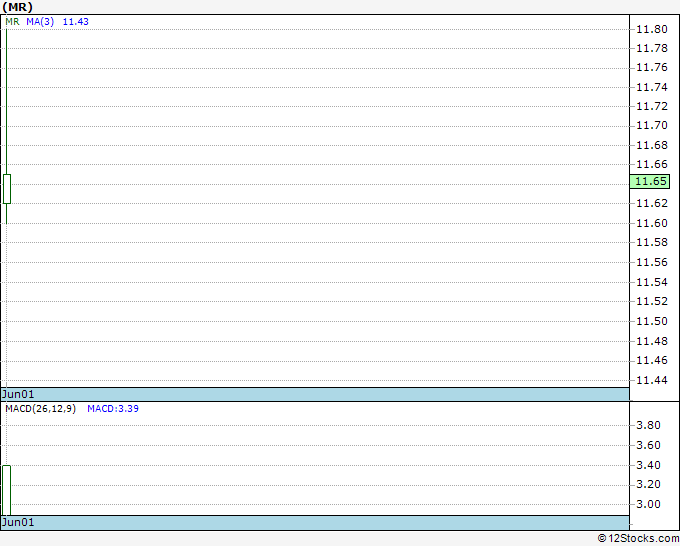Image resolution: width=680 pixels, height=546 pixels.
Task: Click the highlighted 11.65 current price tag
Action: click(x=650, y=181)
